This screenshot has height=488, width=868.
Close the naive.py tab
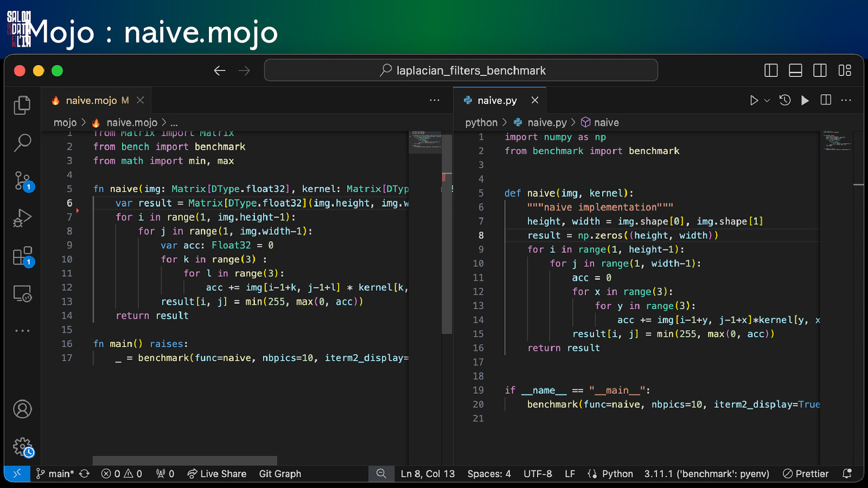[x=535, y=100]
